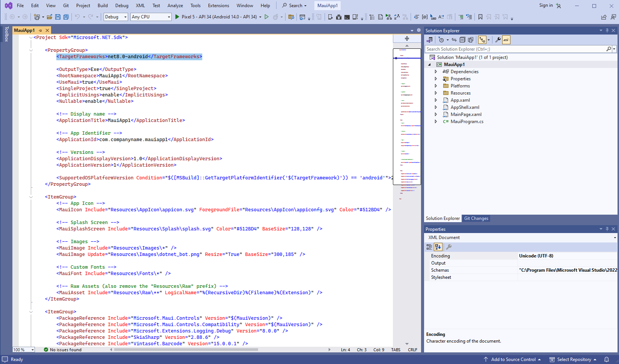The width and height of the screenshot is (619, 364).
Task: Click the Find in Files toolbar icon
Action: (291, 17)
